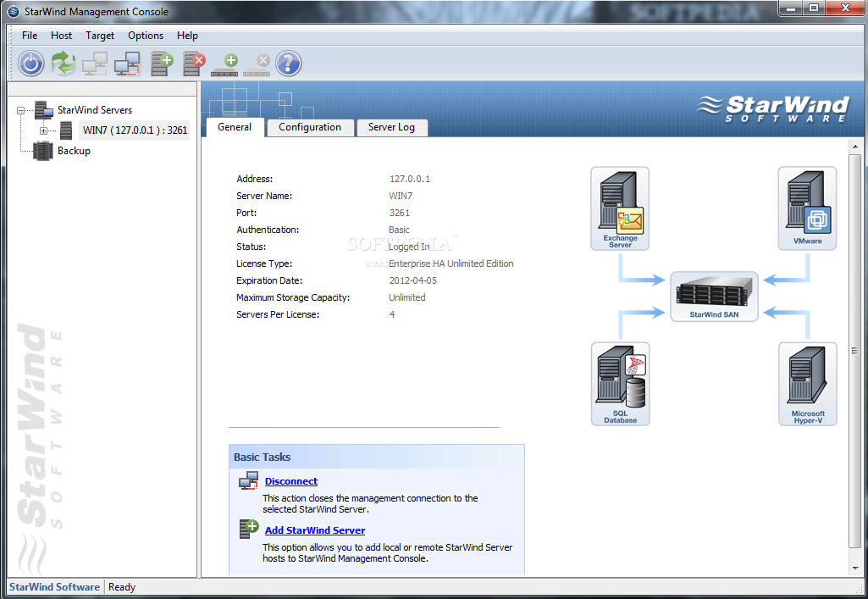Select WIN7 (127.0.0.1) : 3261 in tree

tap(135, 130)
